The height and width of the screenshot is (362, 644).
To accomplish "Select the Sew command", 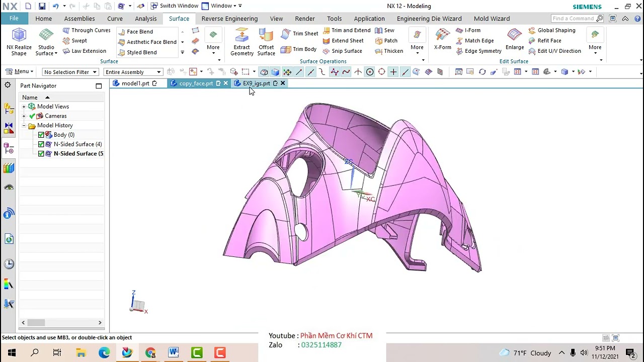I will 385,30.
